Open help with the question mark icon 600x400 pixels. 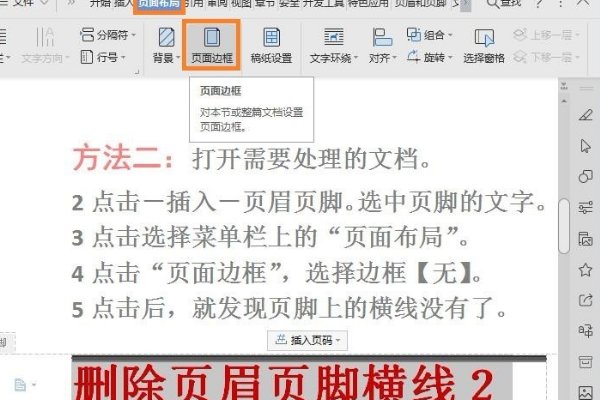(539, 4)
